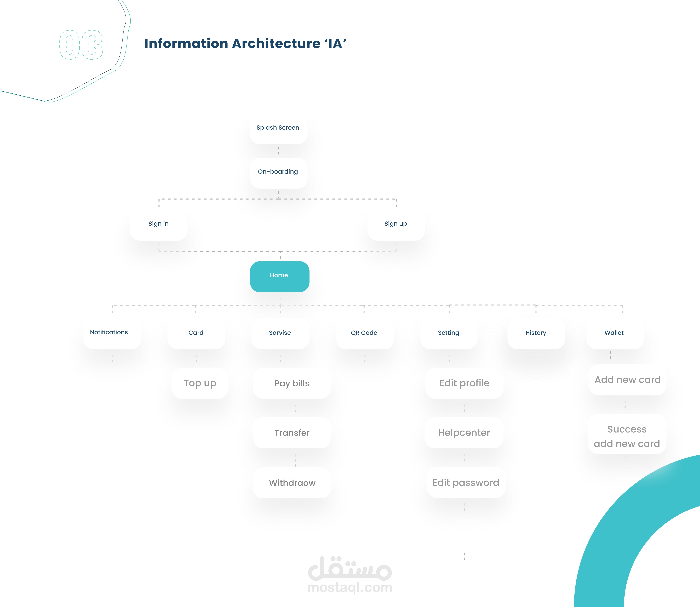Click the Sign up box
This screenshot has height=607, width=700.
[x=396, y=224]
